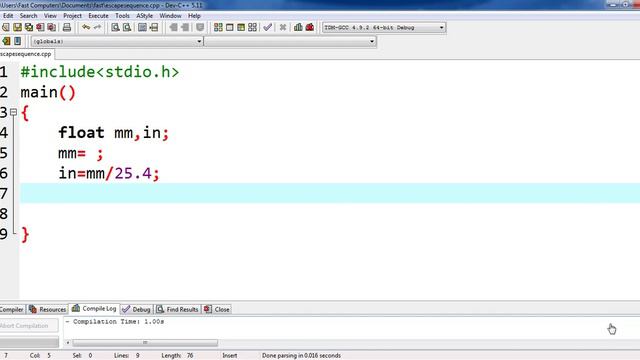640x360 pixels.
Task: Click the grayed bookmark icon beside Unindent
Action: point(200,27)
